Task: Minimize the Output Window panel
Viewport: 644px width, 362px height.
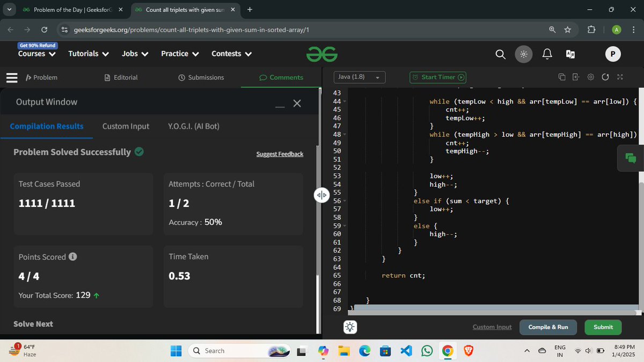Action: click(x=280, y=106)
